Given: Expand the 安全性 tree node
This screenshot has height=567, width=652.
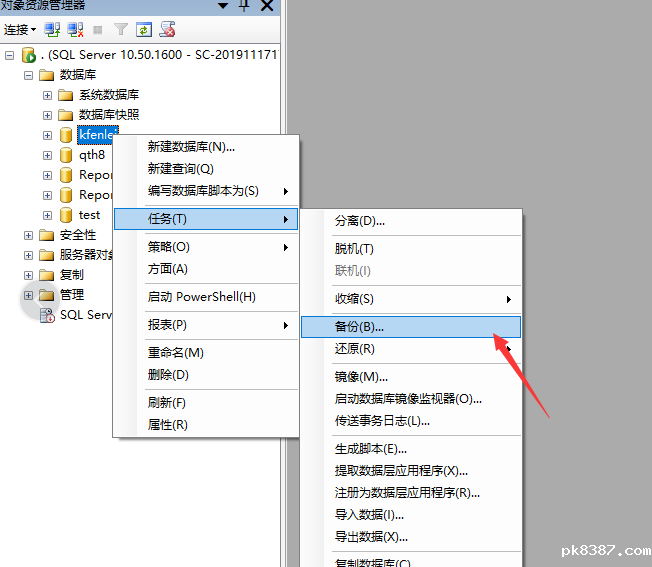Looking at the screenshot, I should [28, 235].
